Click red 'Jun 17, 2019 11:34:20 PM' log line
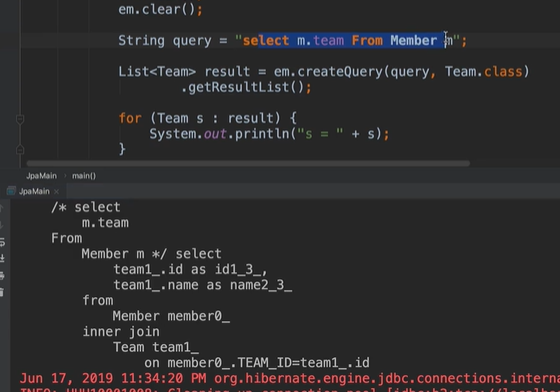 pyautogui.click(x=290, y=378)
